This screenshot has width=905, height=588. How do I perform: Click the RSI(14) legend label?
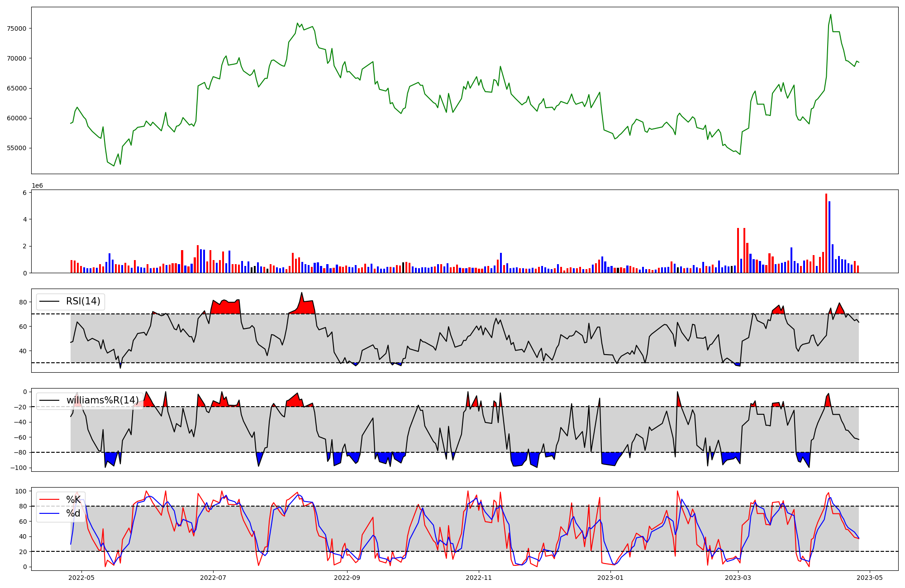pyautogui.click(x=83, y=301)
